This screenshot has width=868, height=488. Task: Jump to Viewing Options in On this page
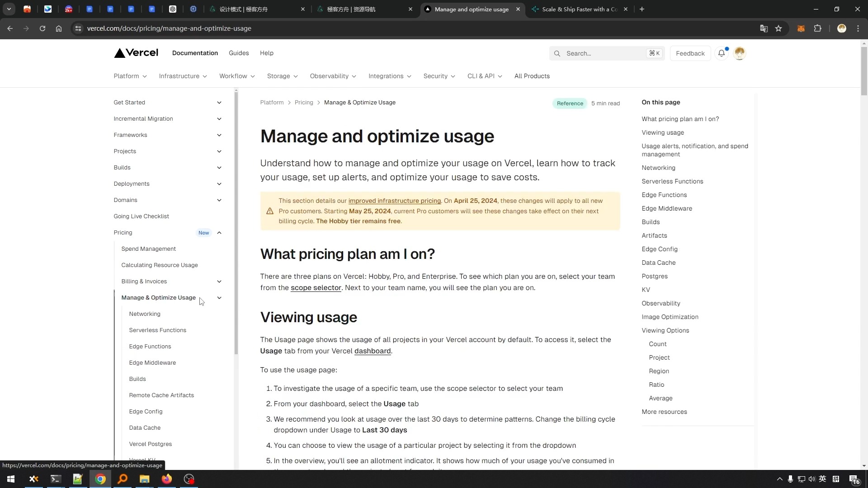665,330
